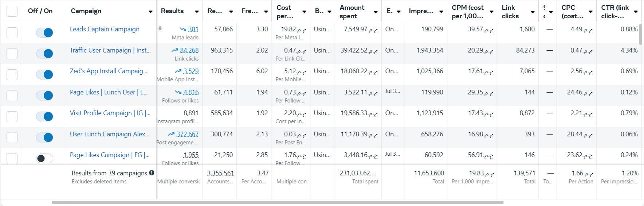
Task: Click downward trend icon beside 4,816 result
Action: click(178, 92)
